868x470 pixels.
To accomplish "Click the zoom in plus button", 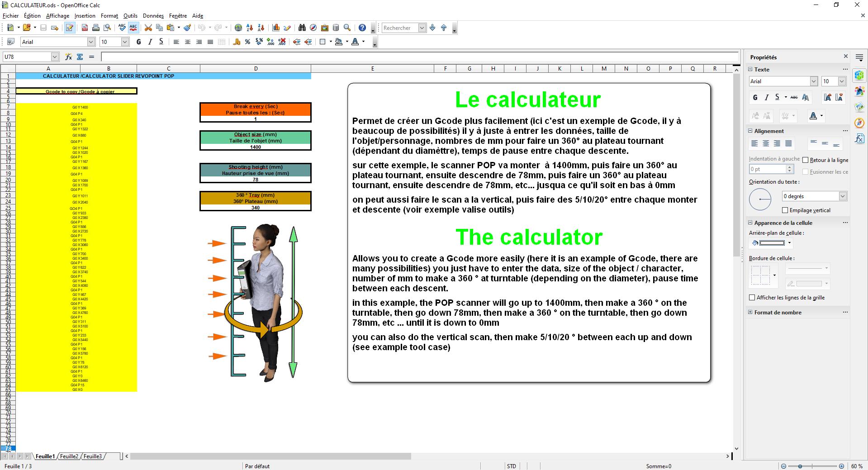I will (x=841, y=466).
